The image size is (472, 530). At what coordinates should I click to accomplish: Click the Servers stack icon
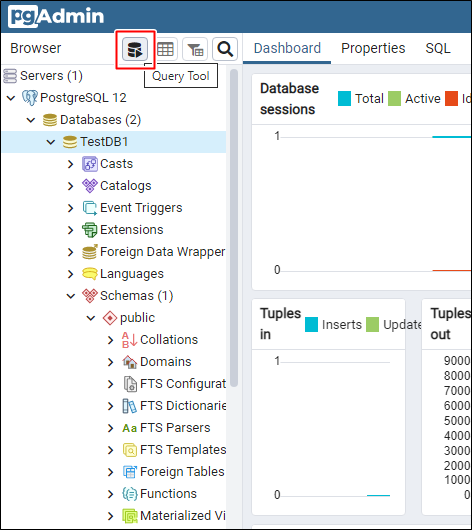click(x=10, y=76)
